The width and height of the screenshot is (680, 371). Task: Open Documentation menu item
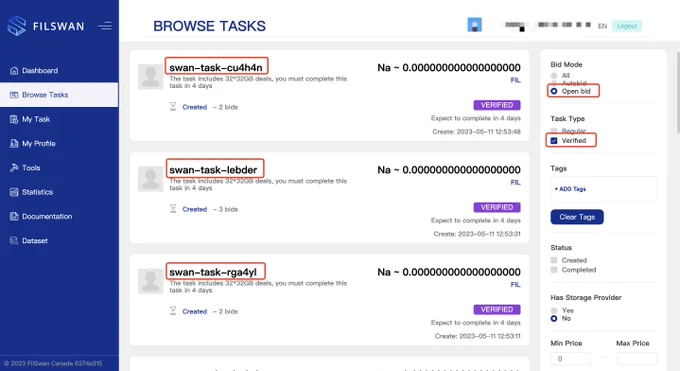tap(59, 216)
